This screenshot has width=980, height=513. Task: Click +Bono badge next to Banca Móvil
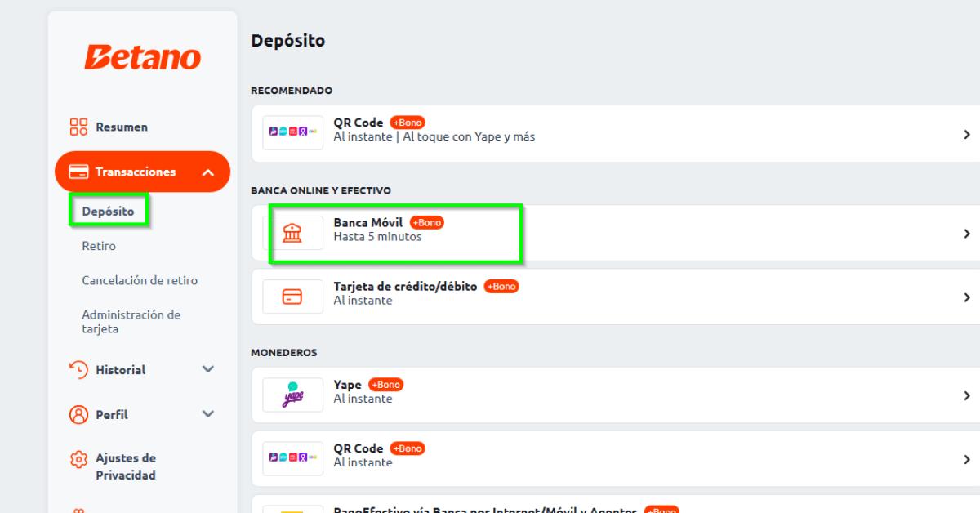(x=427, y=222)
